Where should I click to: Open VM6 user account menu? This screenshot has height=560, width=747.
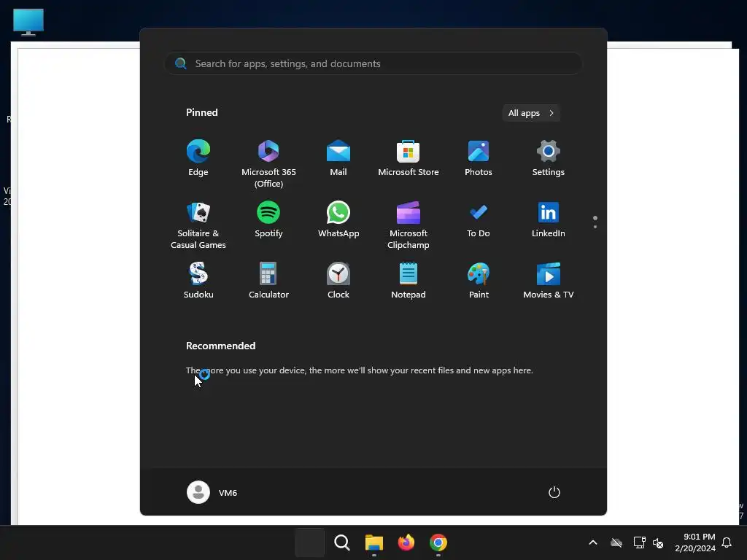(x=212, y=492)
